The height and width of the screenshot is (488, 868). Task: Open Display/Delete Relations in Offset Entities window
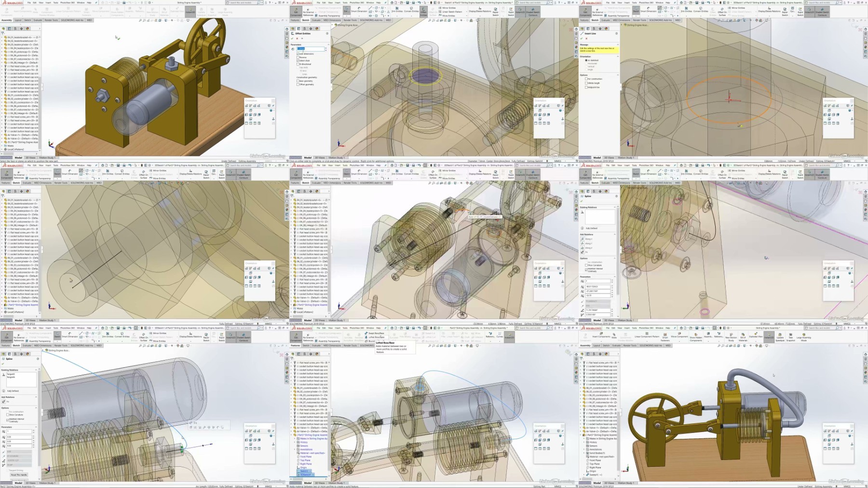(480, 11)
